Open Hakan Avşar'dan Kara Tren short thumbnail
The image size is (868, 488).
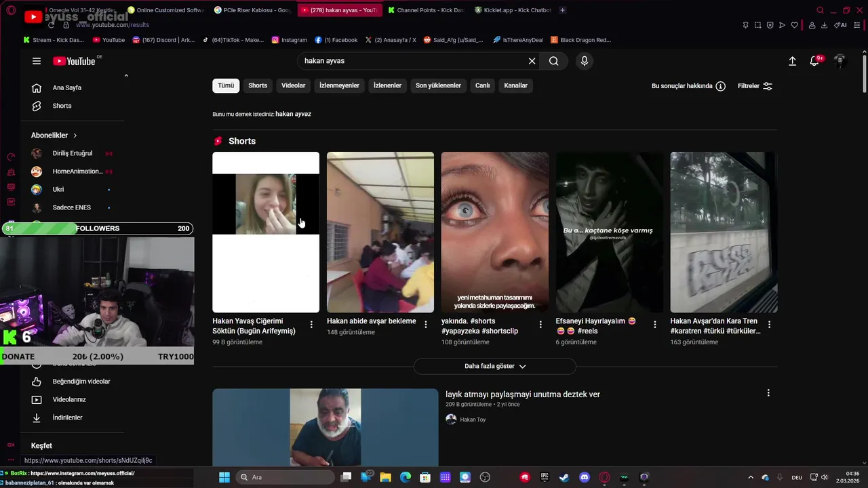[x=724, y=232]
